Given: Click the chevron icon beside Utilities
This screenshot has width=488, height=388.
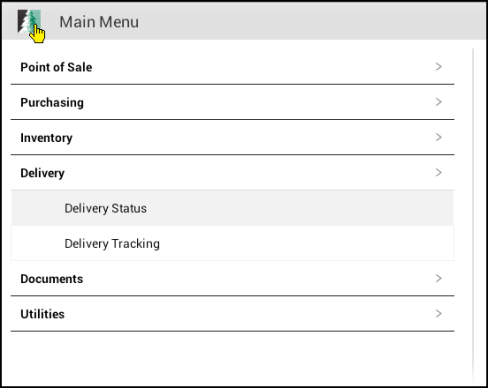Looking at the screenshot, I should [439, 314].
